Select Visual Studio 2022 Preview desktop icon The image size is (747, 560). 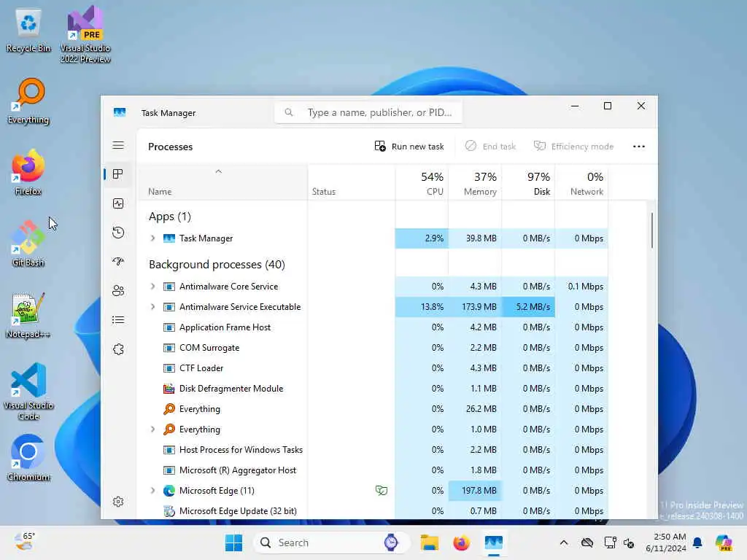point(85,35)
